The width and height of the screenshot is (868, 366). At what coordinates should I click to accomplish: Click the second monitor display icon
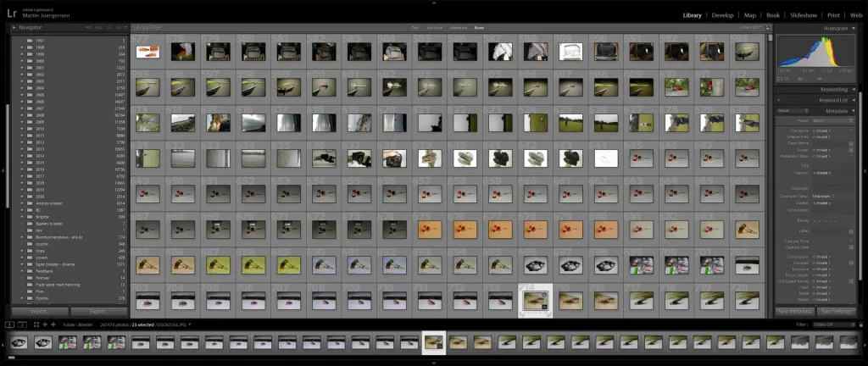pos(22,324)
